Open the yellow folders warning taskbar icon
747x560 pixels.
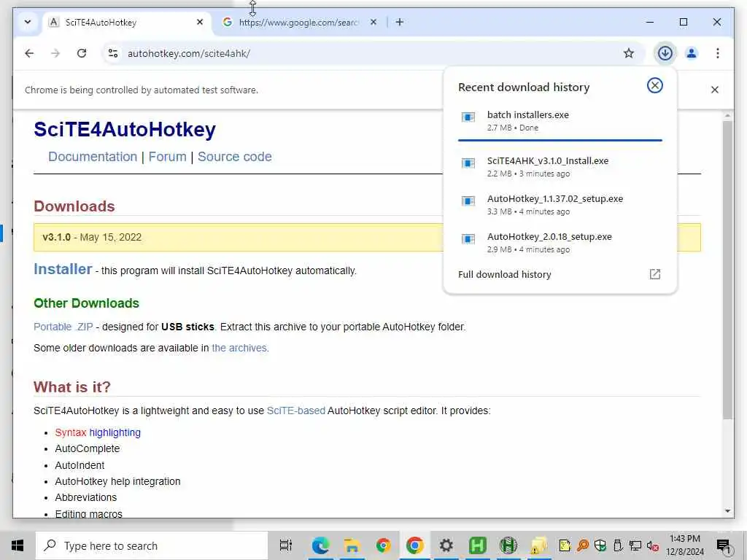tap(539, 545)
